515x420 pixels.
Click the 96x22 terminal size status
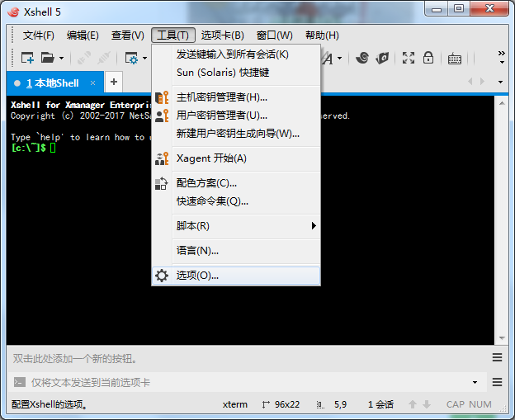[x=281, y=404]
